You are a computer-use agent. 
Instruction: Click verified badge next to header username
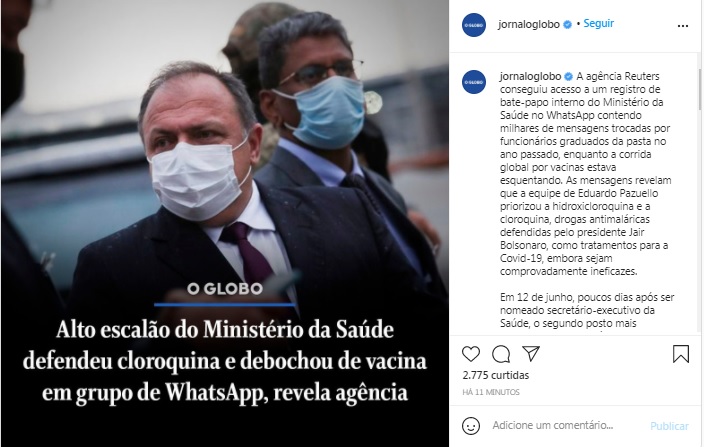pyautogui.click(x=567, y=25)
